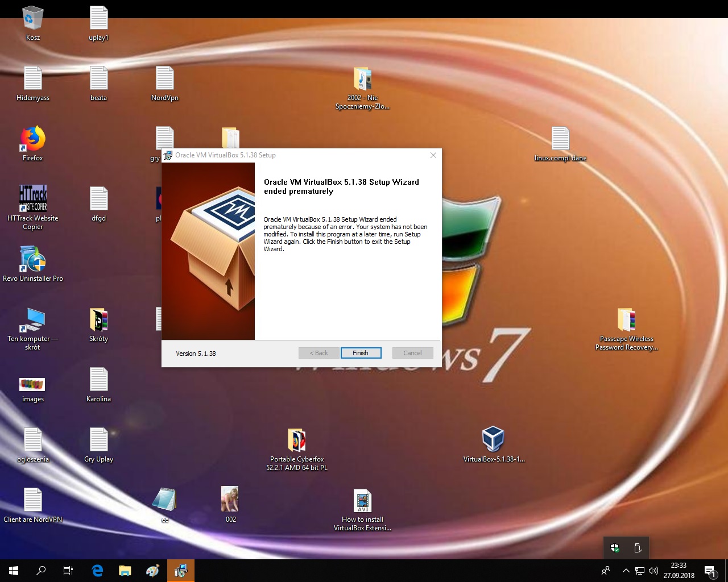Open the notification Action Center
The image size is (728, 582).
click(x=710, y=571)
